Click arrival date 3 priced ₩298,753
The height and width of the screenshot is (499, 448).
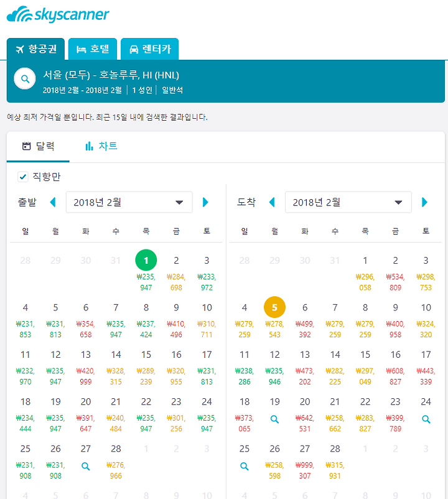pos(426,274)
